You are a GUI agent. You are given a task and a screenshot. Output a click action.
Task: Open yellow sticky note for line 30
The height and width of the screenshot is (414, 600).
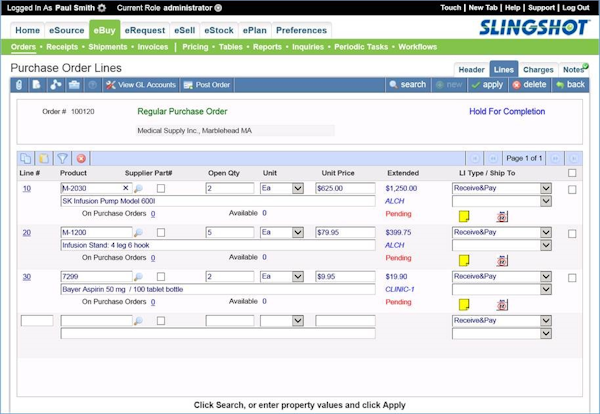pyautogui.click(x=464, y=305)
